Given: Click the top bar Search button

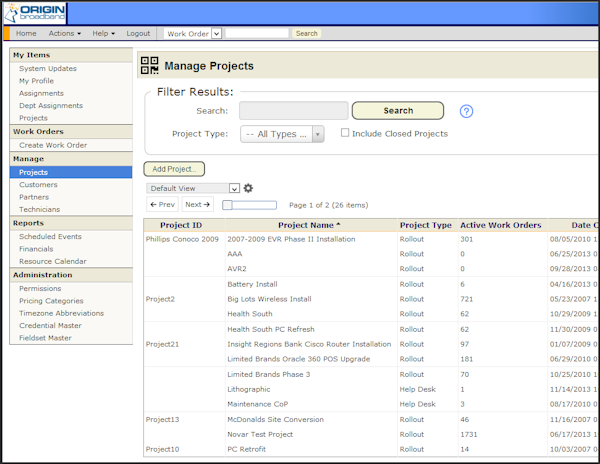Looking at the screenshot, I should [307, 33].
